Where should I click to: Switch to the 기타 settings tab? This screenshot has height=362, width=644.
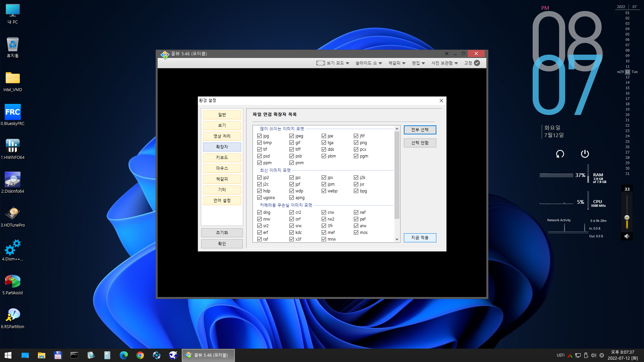(x=222, y=190)
